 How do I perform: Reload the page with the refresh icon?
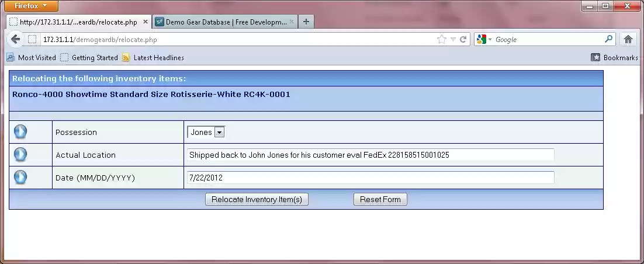point(463,39)
